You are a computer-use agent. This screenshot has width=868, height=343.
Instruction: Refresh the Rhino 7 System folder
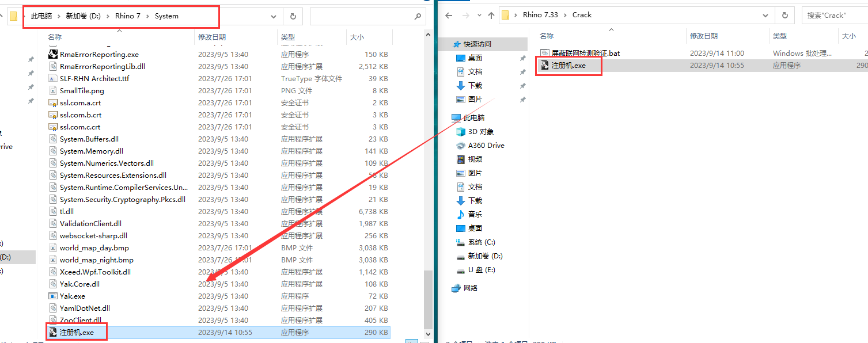tap(293, 17)
